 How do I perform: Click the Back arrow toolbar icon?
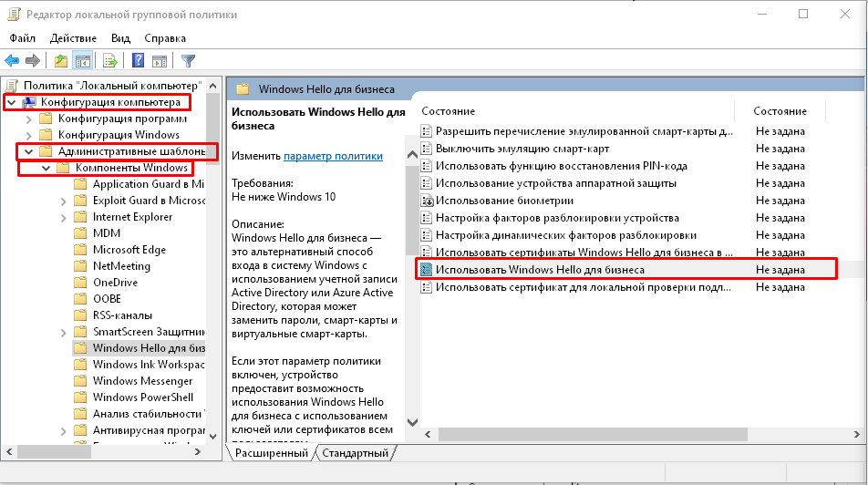click(12, 61)
